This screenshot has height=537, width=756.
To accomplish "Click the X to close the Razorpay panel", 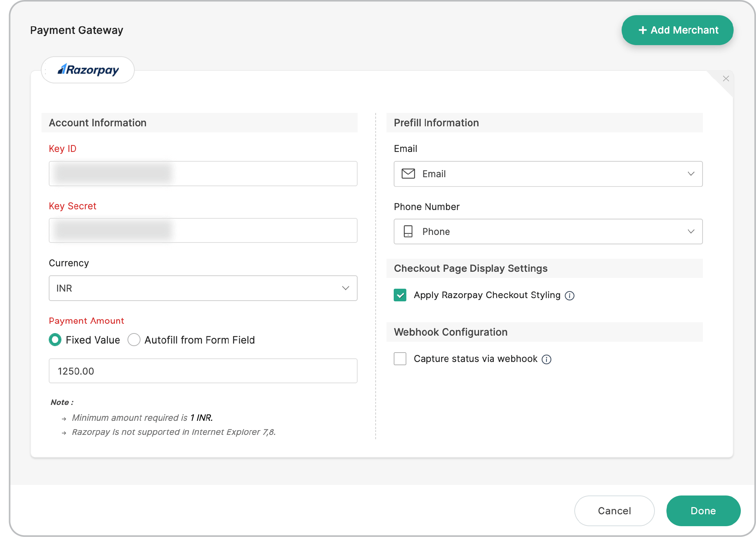I will pos(726,78).
